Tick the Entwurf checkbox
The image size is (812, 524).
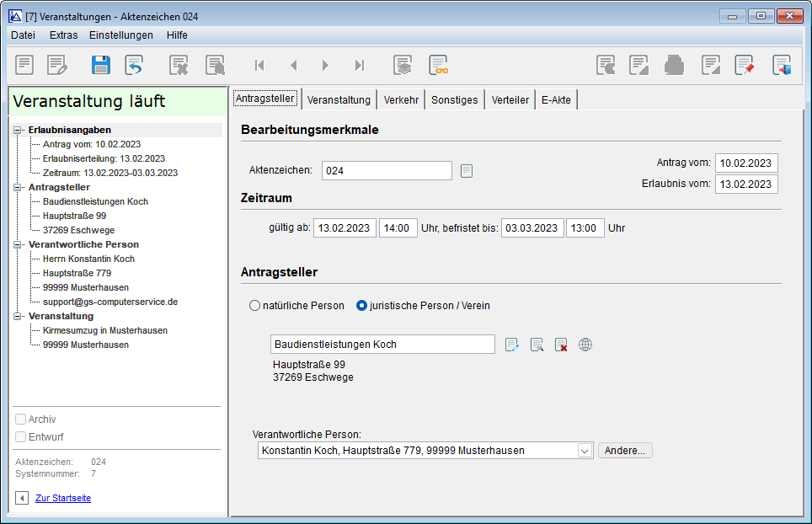tap(21, 437)
